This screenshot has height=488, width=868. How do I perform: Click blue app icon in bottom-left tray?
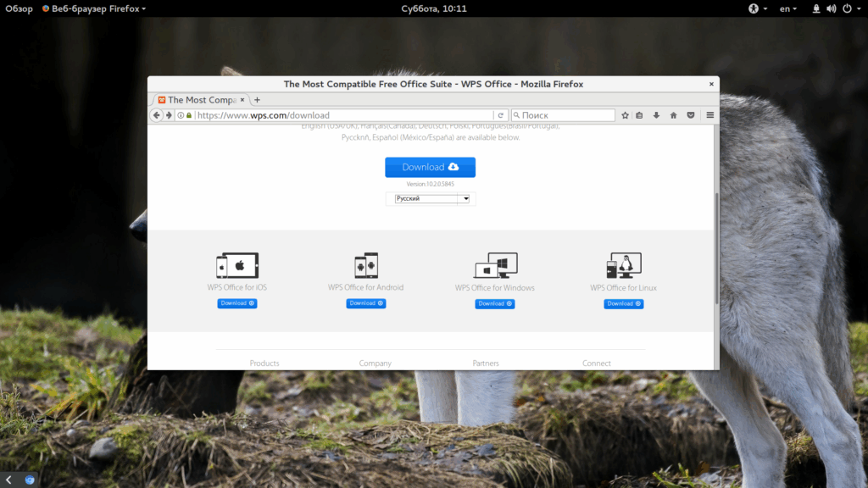click(x=30, y=480)
